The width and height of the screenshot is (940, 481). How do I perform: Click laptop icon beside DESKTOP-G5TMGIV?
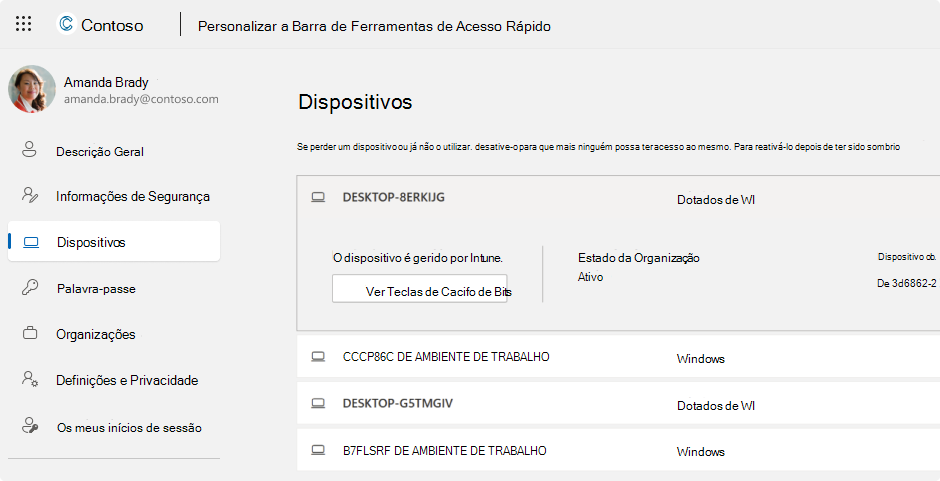318,404
